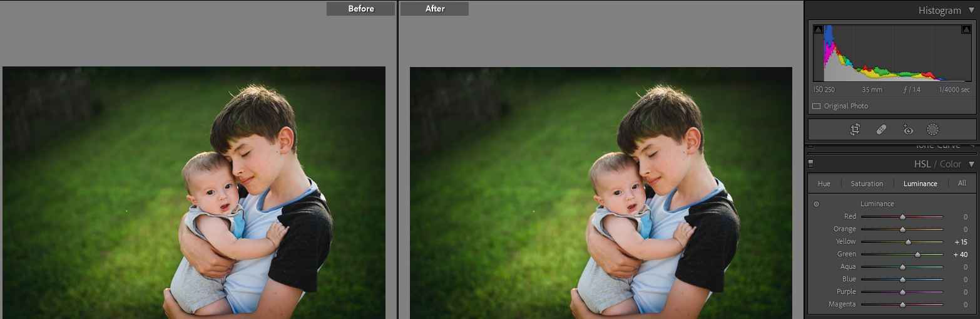This screenshot has width=980, height=319.
Task: Enable the Original Photo checkbox
Action: [x=816, y=106]
